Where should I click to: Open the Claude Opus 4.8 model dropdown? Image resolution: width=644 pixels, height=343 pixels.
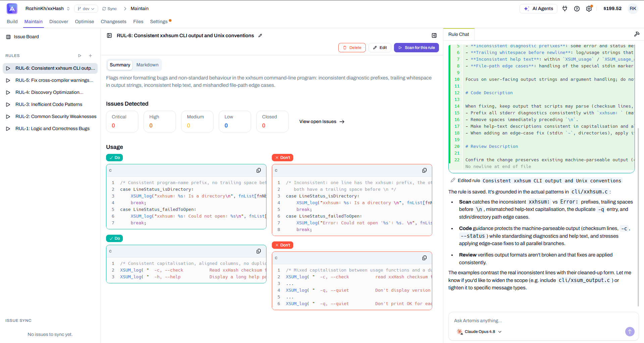(479, 332)
